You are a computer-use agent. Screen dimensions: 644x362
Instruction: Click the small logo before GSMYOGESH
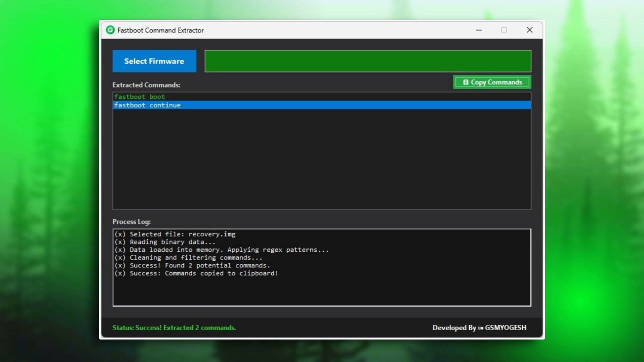tap(481, 328)
